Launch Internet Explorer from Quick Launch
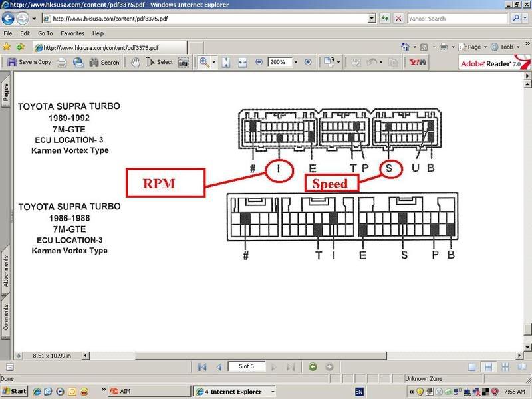The image size is (532, 399). pyautogui.click(x=37, y=392)
